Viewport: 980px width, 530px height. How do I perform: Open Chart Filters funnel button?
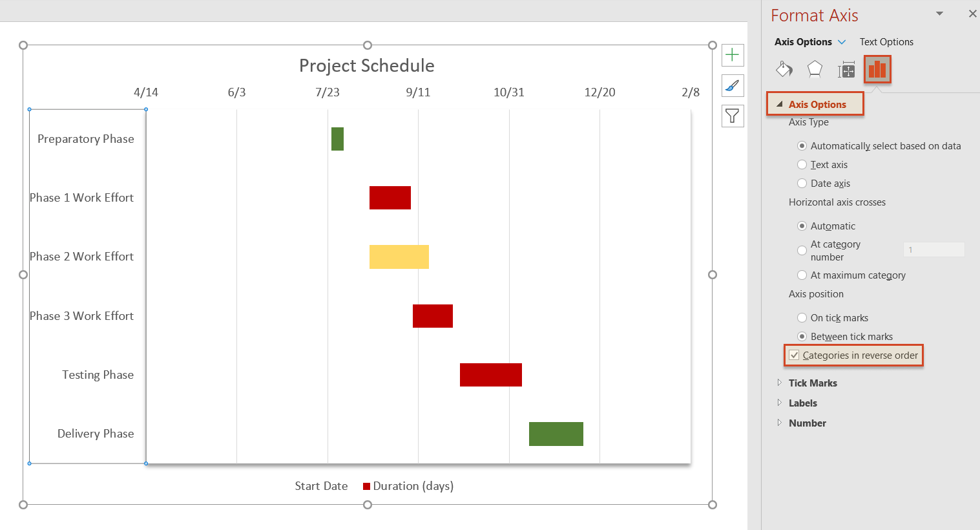(733, 116)
